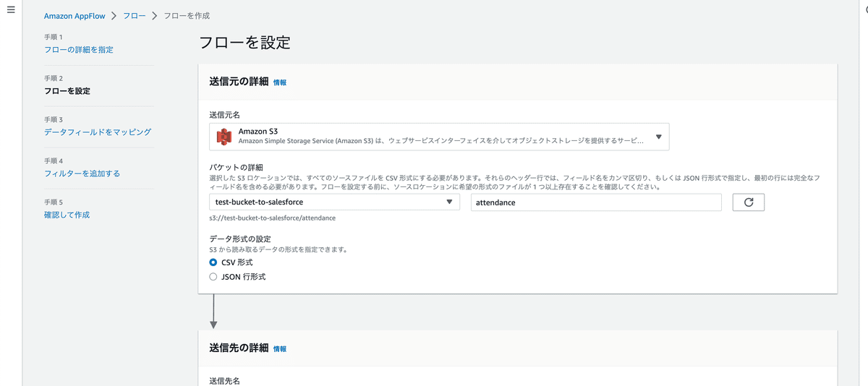Open 情報 link next to 送信先の詳細

point(280,348)
